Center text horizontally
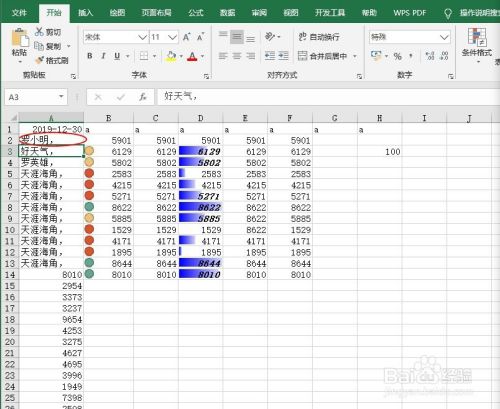Viewport: 500px width, 409px height. pyautogui.click(x=237, y=56)
